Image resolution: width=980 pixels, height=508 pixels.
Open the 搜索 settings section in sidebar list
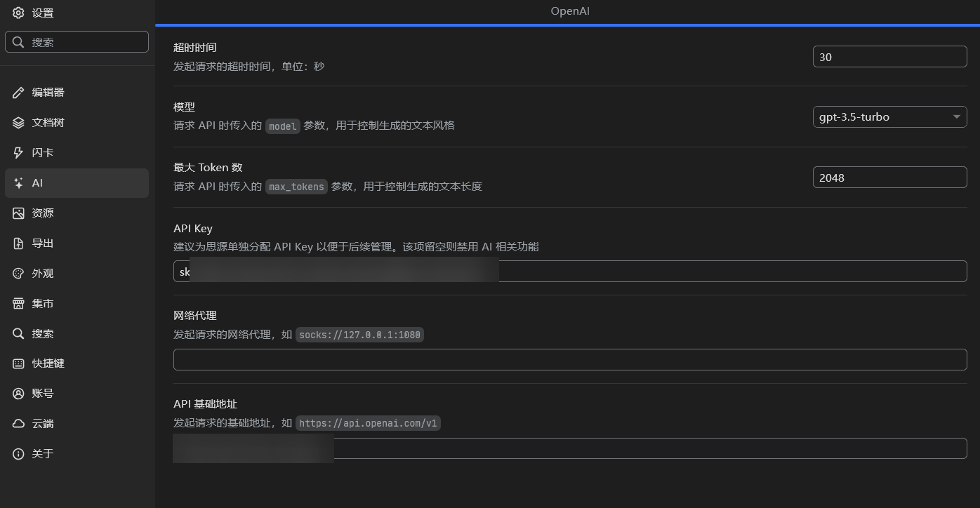click(x=77, y=334)
